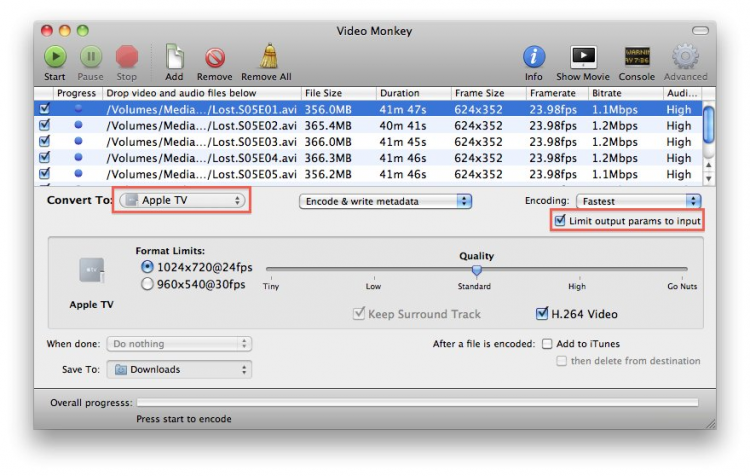The image size is (750, 476).
Task: Click the Low quality label
Action: pyautogui.click(x=374, y=286)
